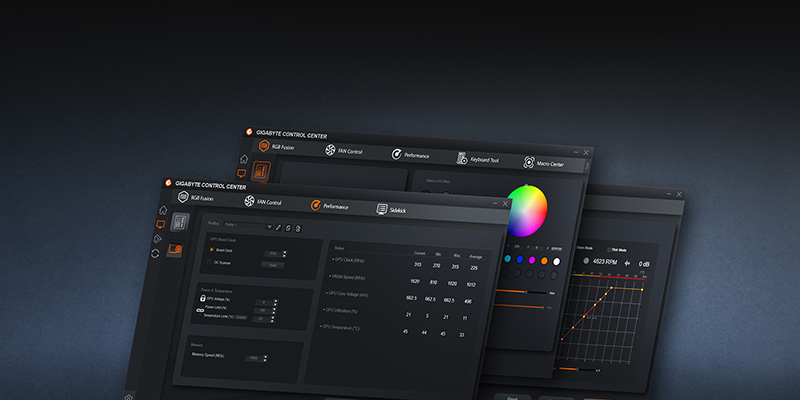Pick a hue on the RGB color wheel
Screen dimensions: 800x400
(x=527, y=210)
